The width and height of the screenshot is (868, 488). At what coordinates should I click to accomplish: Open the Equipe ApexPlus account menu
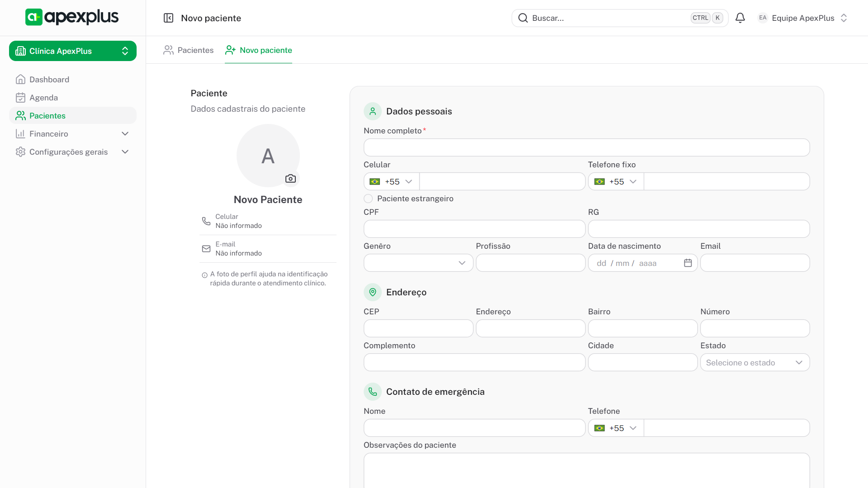802,18
